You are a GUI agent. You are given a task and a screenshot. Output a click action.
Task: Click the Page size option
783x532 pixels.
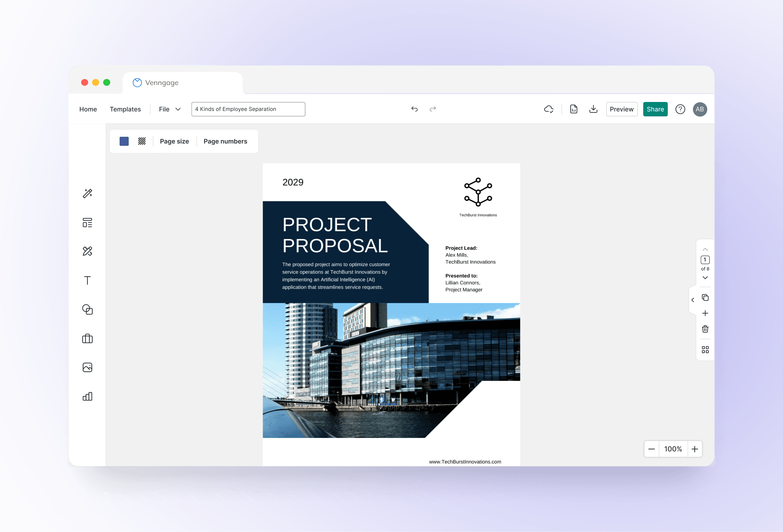pos(175,141)
